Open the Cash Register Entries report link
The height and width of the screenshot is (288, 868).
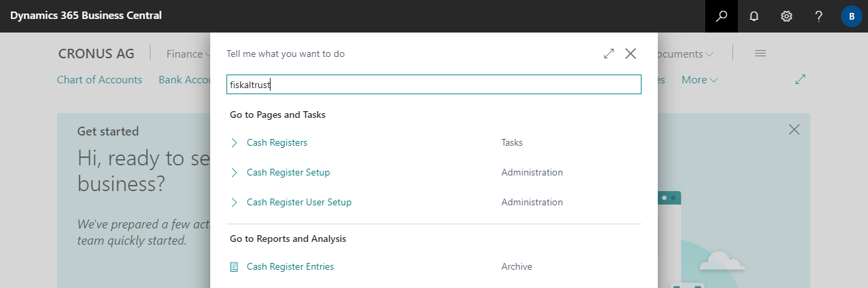point(290,267)
